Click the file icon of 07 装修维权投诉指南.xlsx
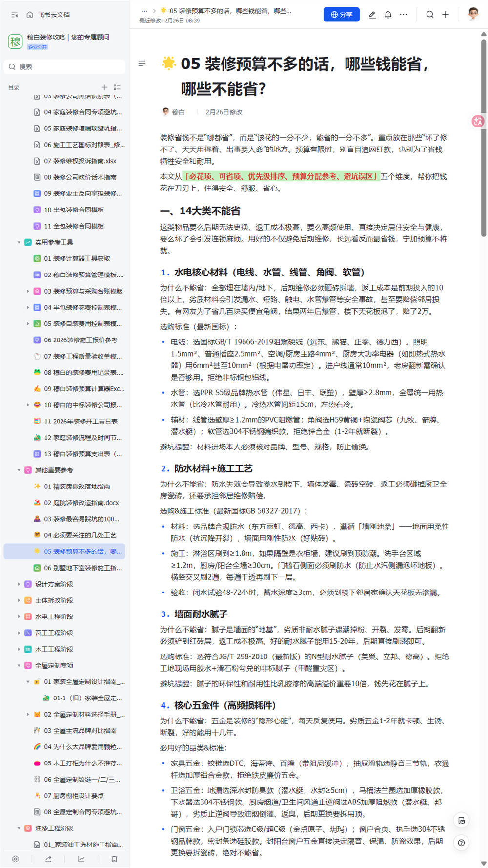This screenshot has width=488, height=868. click(37, 161)
